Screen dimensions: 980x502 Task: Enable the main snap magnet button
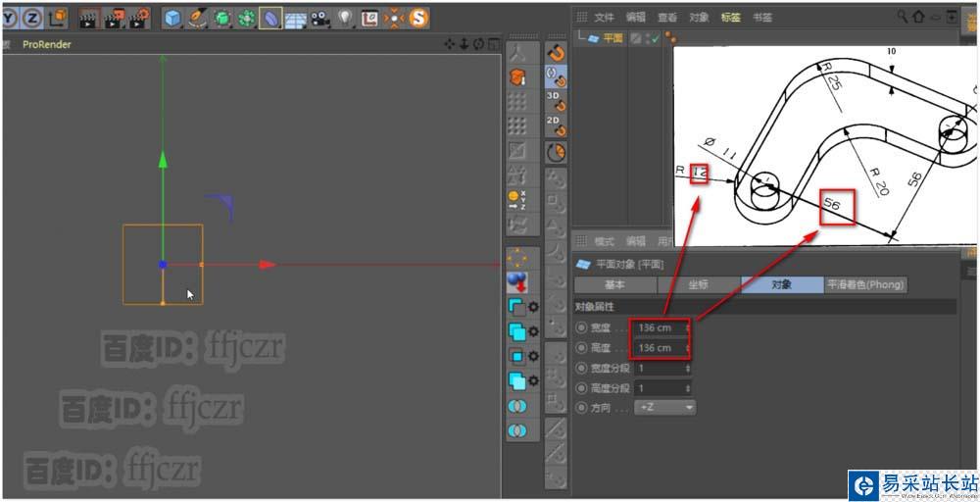(556, 53)
